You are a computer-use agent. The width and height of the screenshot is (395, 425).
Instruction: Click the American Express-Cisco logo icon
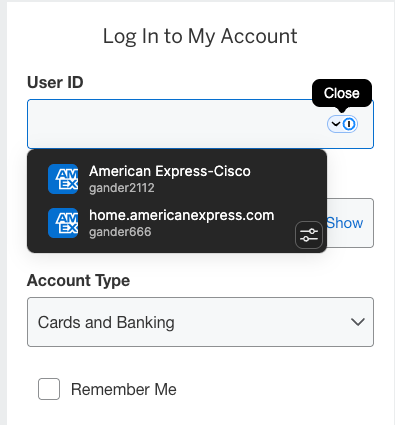(x=63, y=179)
